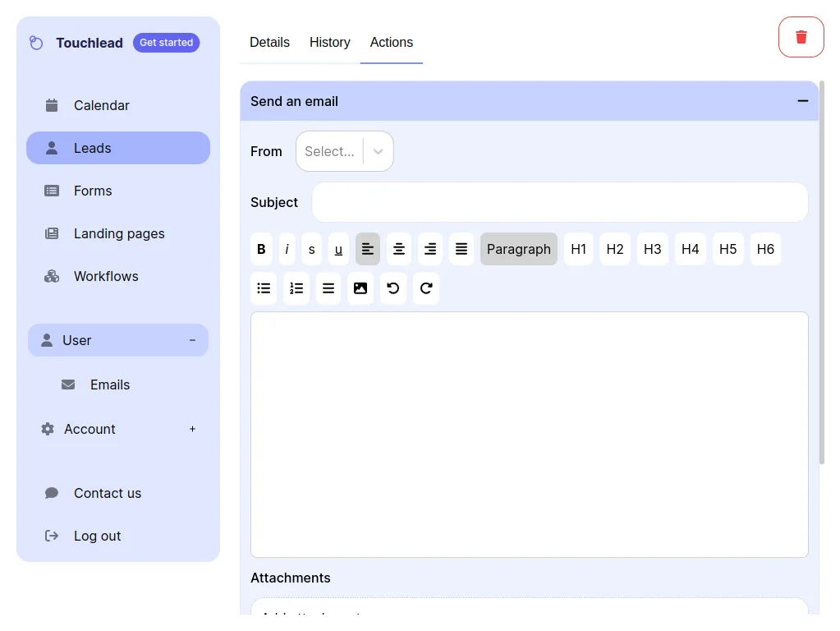The height and width of the screenshot is (631, 840).
Task: Apply strikethrough to the email text
Action: [311, 249]
